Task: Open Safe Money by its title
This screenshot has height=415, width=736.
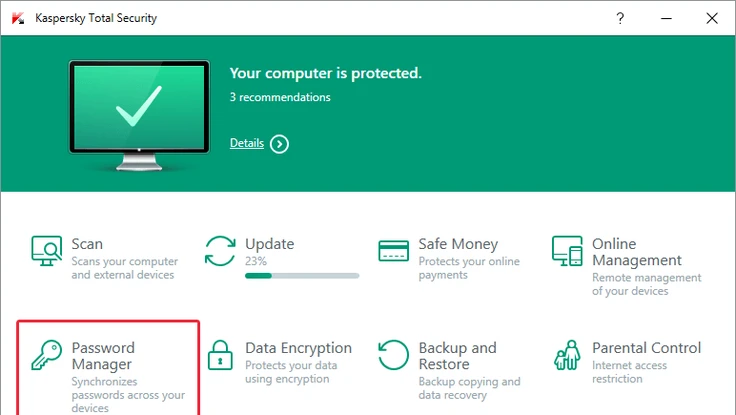Action: point(458,244)
